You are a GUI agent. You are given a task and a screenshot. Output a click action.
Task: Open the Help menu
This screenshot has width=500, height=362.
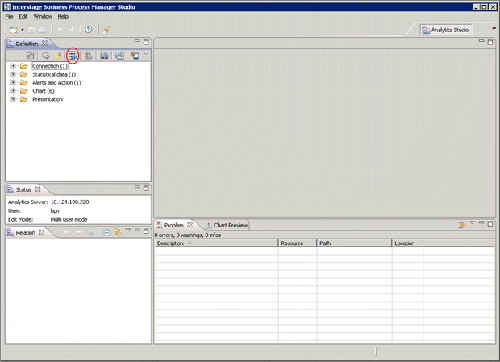63,16
